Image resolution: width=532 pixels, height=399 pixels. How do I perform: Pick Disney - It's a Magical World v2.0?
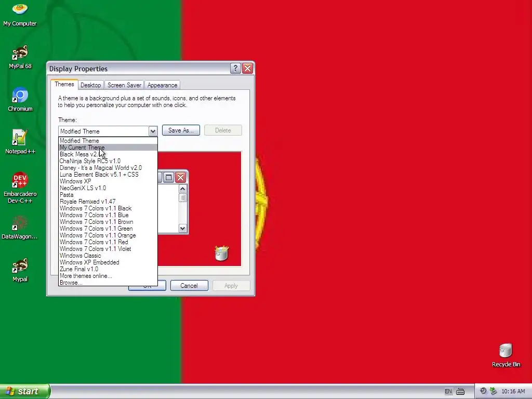[x=108, y=168]
